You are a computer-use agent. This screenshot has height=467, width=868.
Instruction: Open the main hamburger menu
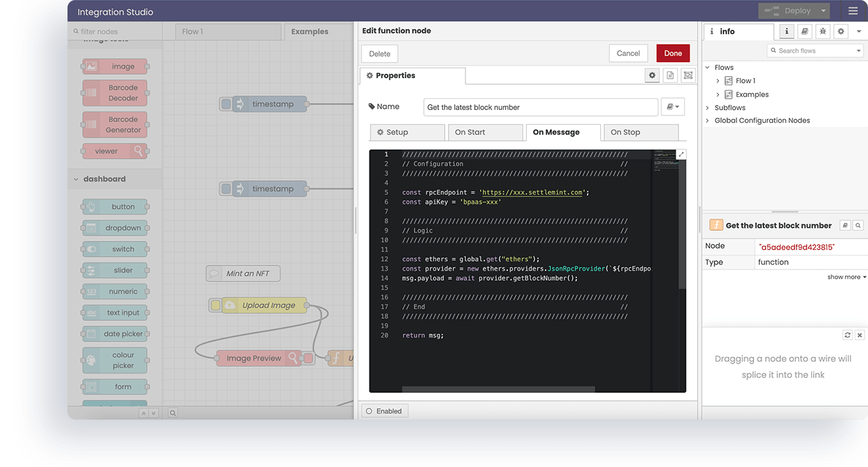[x=853, y=11]
